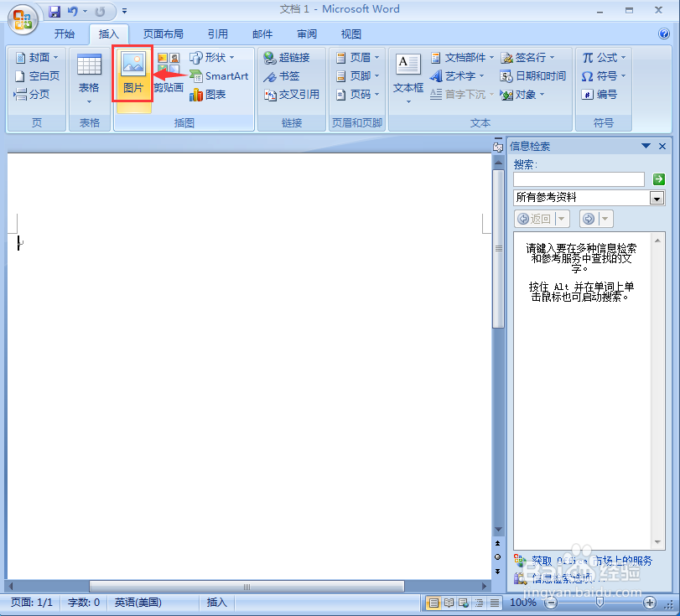Open the 信息检索 pane options arrow
This screenshot has height=616, width=680.
[x=646, y=146]
